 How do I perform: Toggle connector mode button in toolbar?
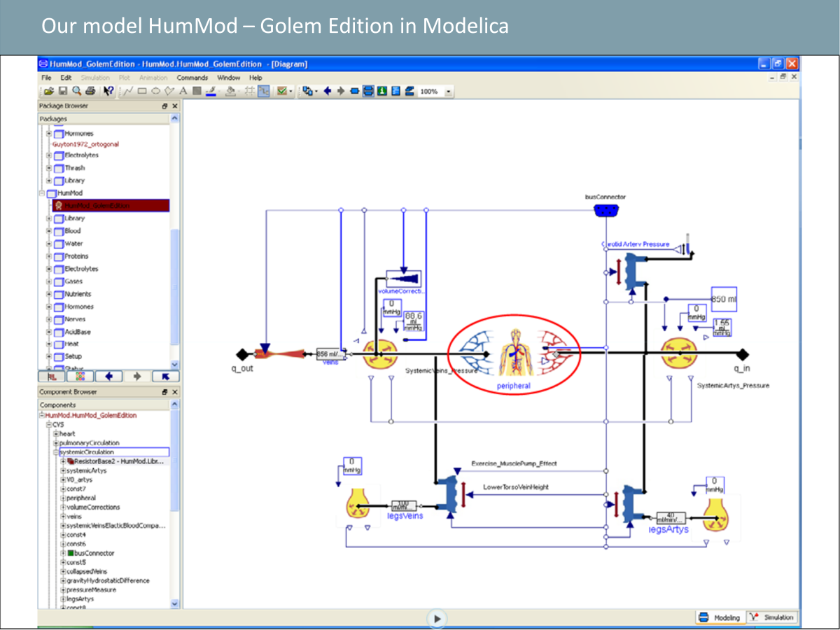[264, 92]
